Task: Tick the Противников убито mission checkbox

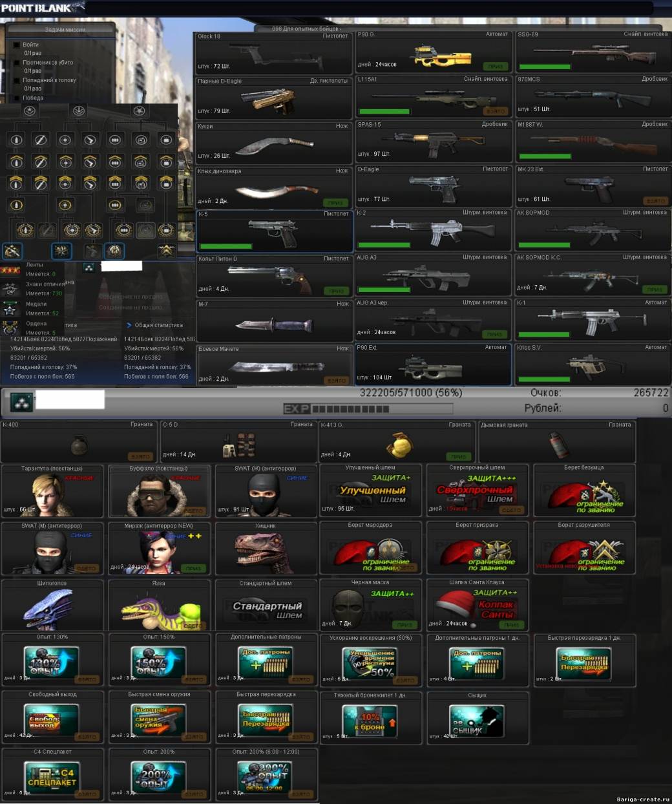Action: 17,63
